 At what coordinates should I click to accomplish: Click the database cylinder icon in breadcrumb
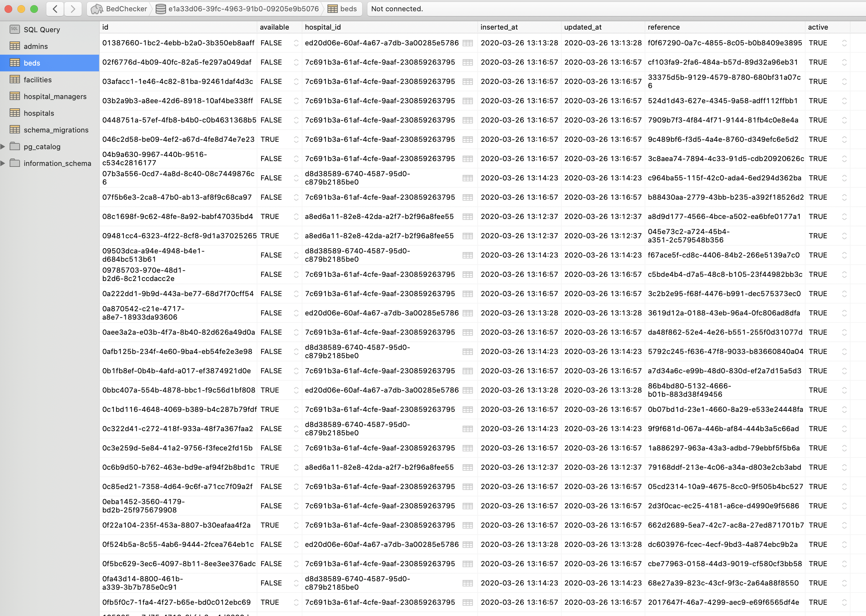coord(161,9)
